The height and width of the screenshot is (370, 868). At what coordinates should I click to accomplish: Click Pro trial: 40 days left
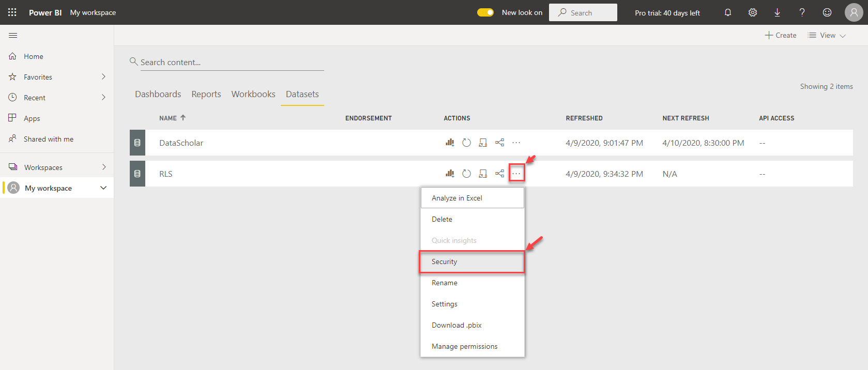667,13
